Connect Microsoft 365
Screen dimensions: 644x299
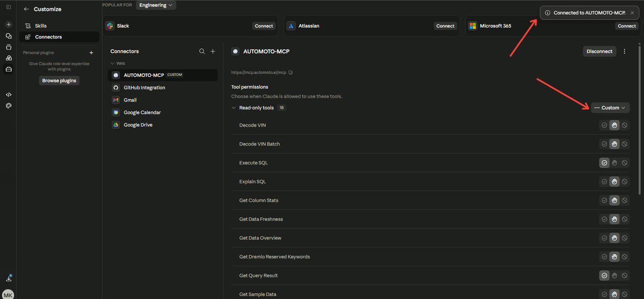pyautogui.click(x=627, y=26)
